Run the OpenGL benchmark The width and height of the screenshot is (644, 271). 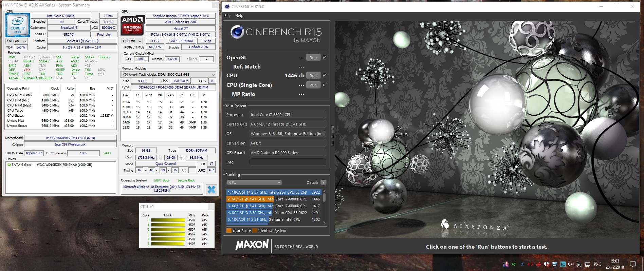click(x=313, y=58)
